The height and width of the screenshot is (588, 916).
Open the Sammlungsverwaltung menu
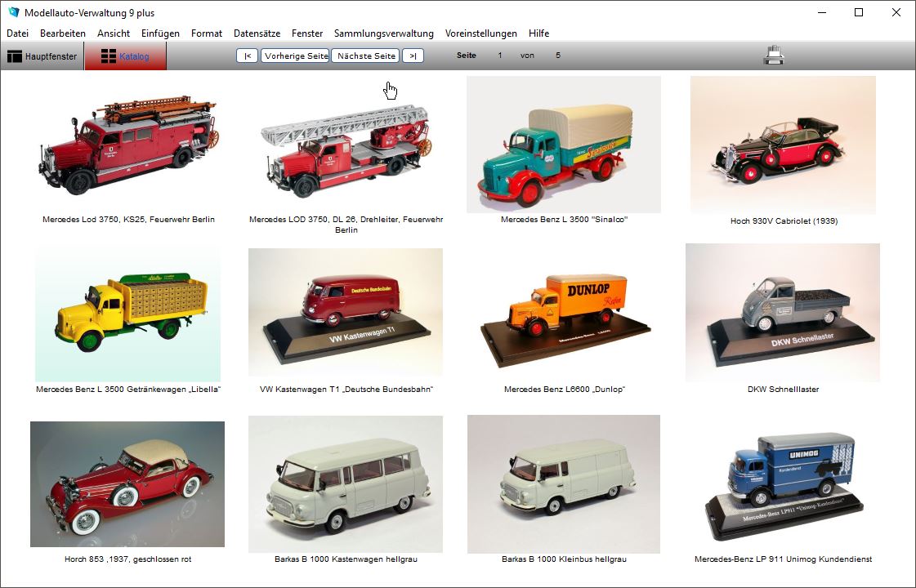click(383, 33)
